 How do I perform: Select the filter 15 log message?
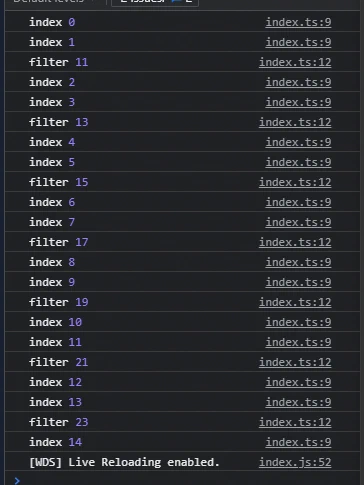tap(58, 182)
